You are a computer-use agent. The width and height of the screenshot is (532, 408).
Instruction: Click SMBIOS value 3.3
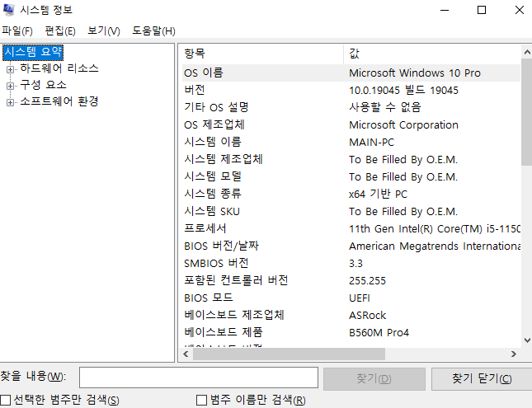[x=355, y=263]
